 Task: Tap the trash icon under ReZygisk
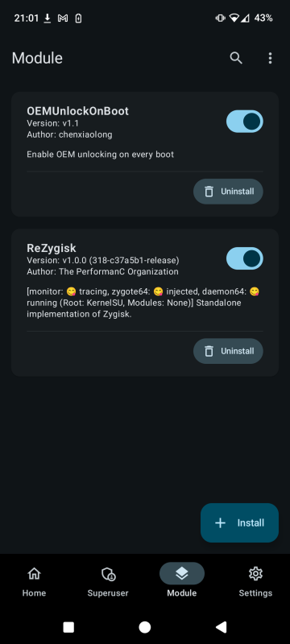click(x=209, y=351)
